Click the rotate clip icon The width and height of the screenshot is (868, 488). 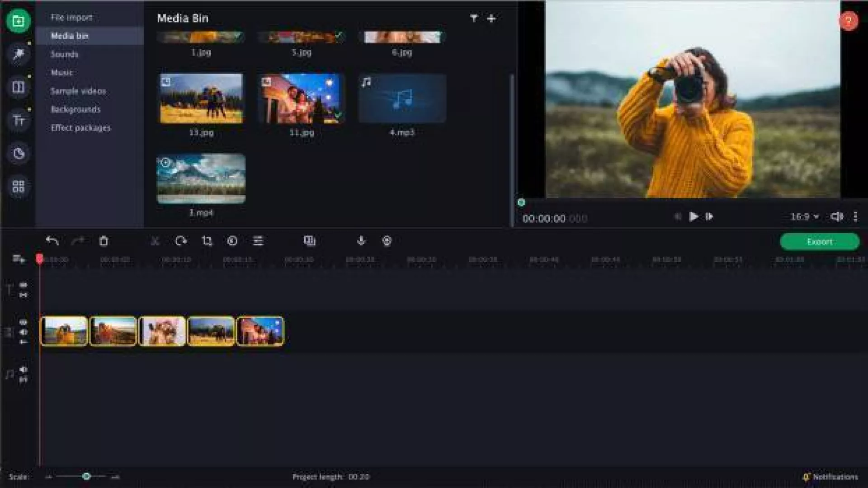click(x=181, y=241)
